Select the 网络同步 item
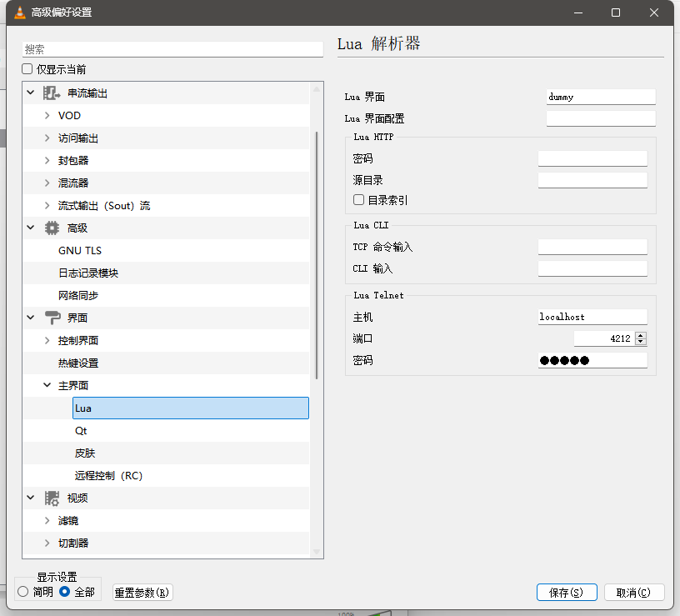This screenshot has width=680, height=616. pos(78,295)
